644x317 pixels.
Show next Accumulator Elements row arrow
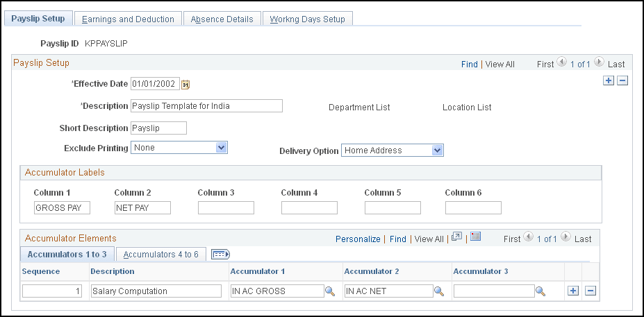tap(566, 237)
